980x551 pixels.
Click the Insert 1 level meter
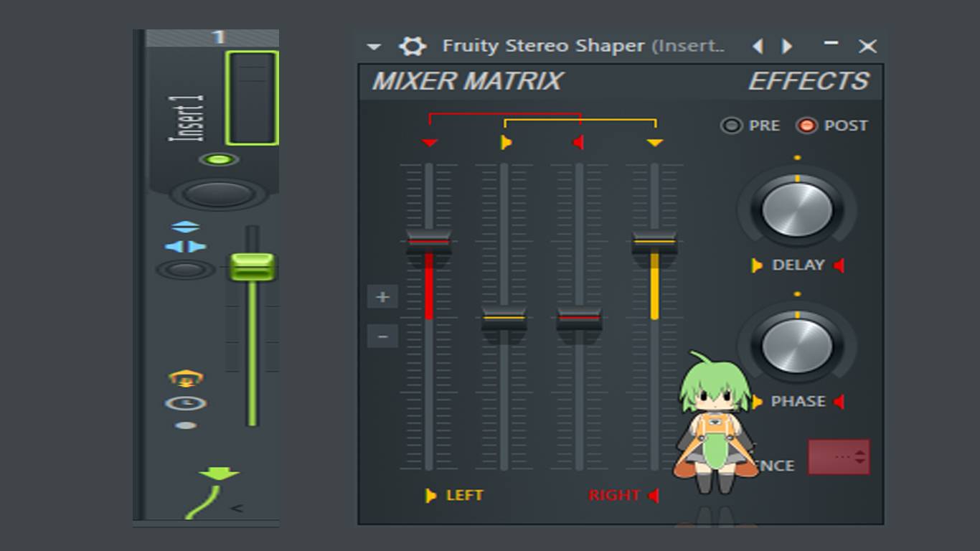(x=252, y=98)
